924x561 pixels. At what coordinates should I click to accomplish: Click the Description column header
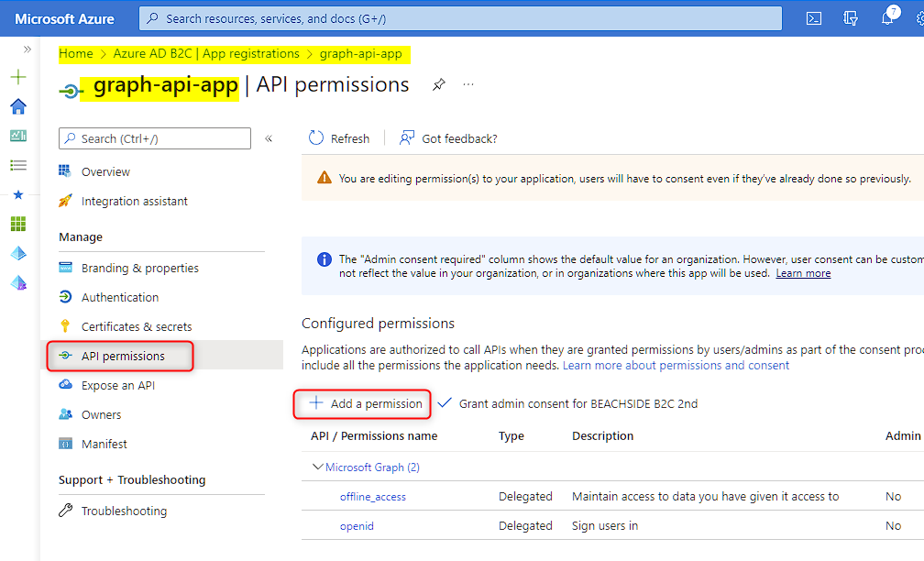(x=602, y=436)
